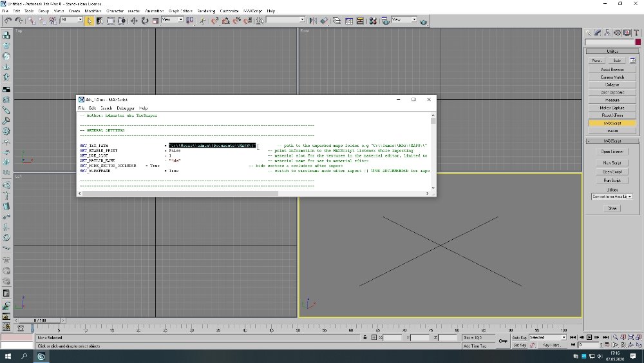644x363 pixels.
Task: Select the Select Object arrow tool
Action: [90, 21]
